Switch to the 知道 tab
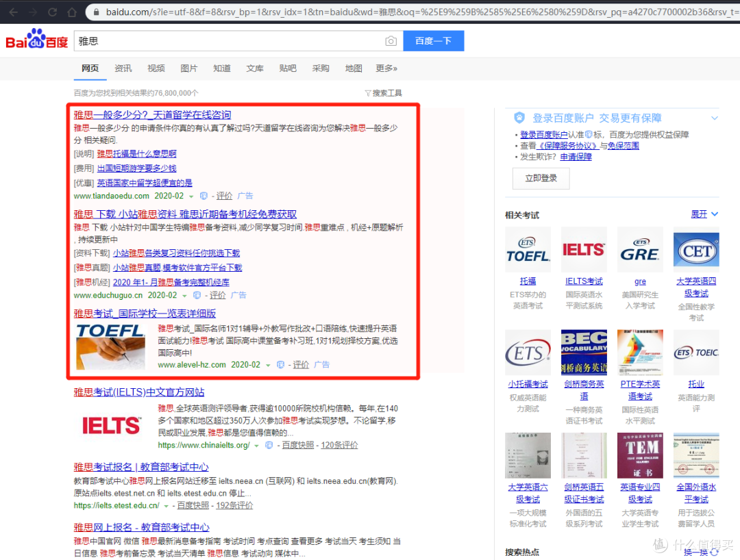This screenshot has height=560, width=740. tap(222, 68)
